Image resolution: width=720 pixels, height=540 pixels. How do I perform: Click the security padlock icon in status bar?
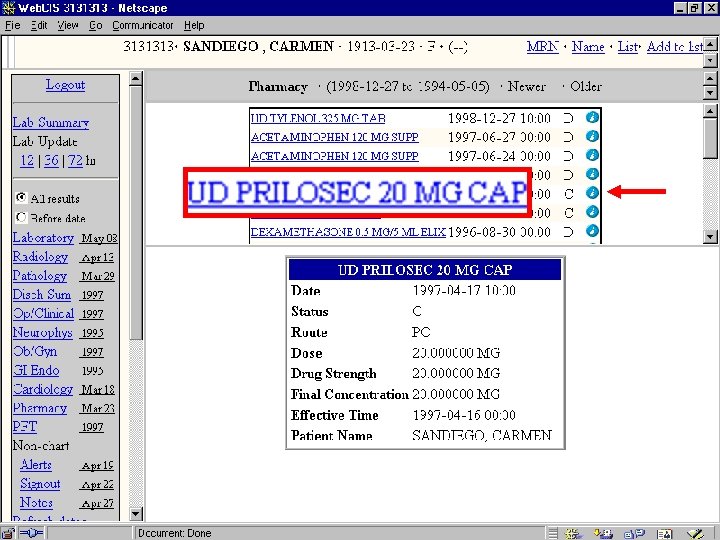pos(8,533)
